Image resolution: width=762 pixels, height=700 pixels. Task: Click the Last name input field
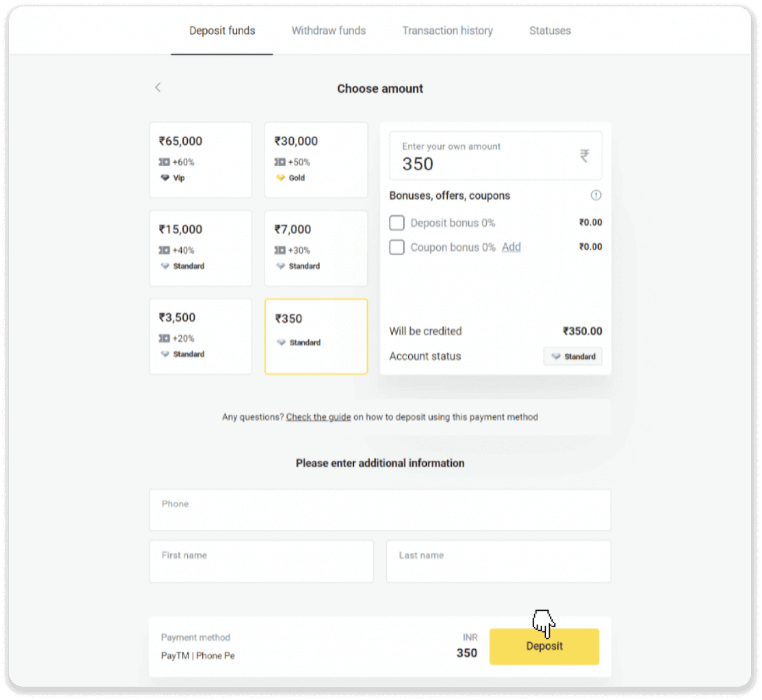coord(498,562)
